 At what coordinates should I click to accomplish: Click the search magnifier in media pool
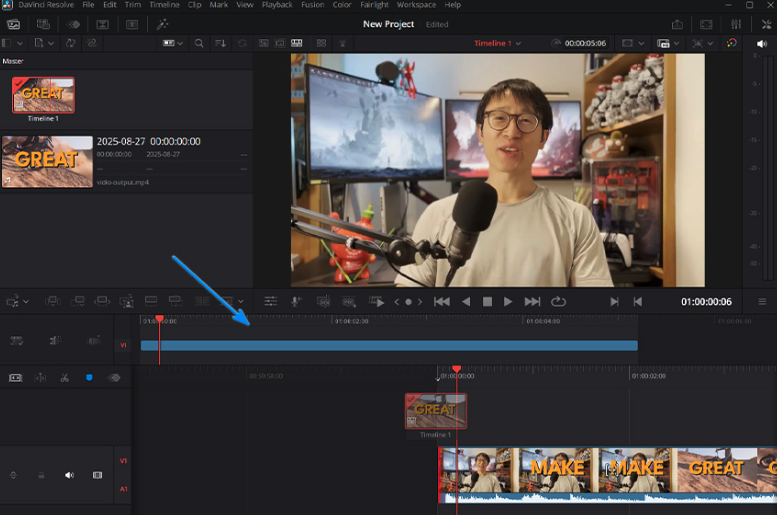pos(199,43)
